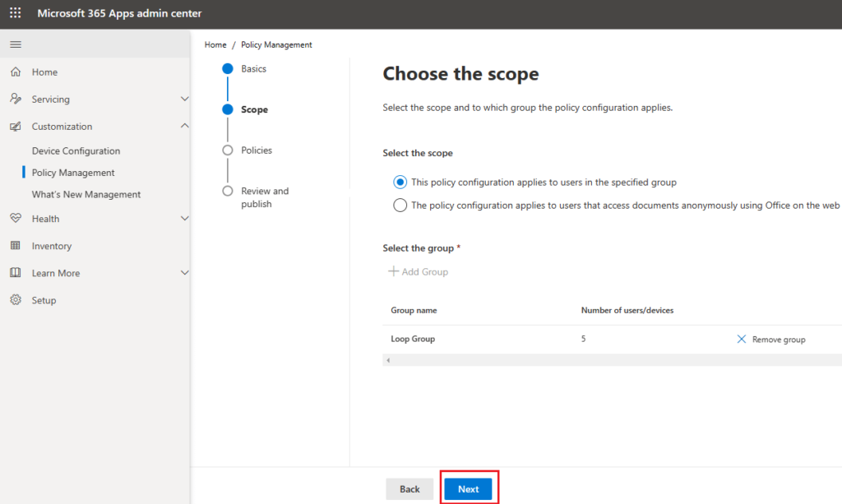This screenshot has width=842, height=504.
Task: Click the Servicing person-wrench icon
Action: coord(16,99)
